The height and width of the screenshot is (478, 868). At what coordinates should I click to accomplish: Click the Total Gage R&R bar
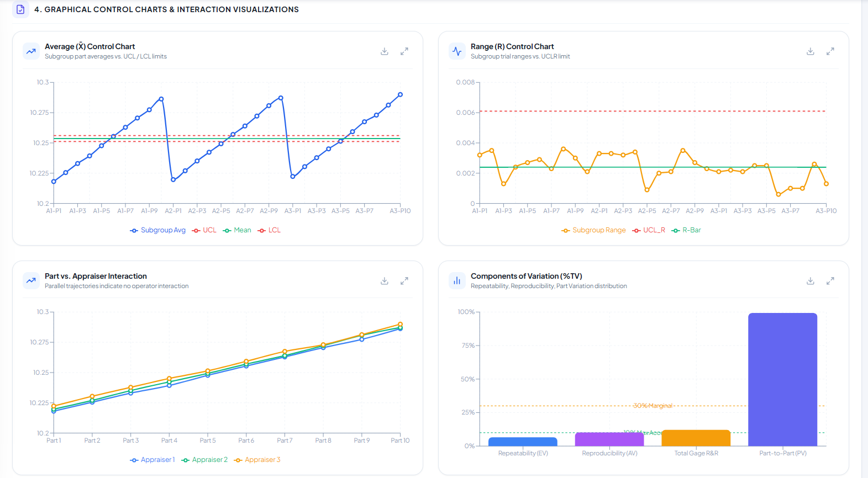(696, 438)
